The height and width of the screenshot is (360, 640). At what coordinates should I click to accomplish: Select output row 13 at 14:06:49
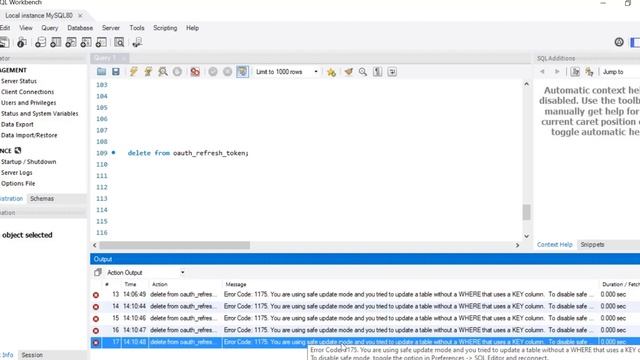point(365,294)
